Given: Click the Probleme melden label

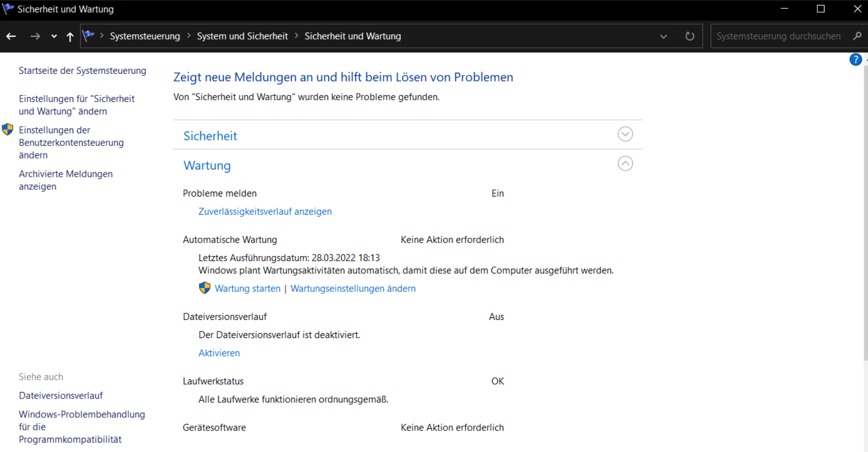Looking at the screenshot, I should [x=220, y=193].
